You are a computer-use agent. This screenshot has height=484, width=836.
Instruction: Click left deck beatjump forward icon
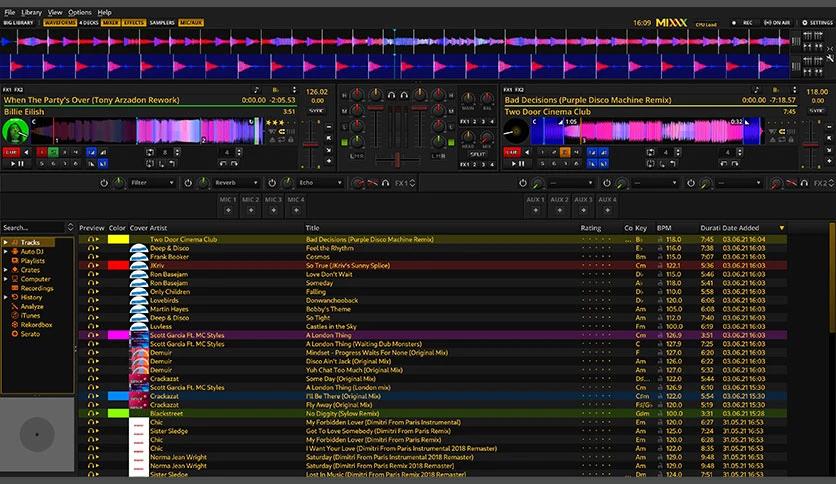[234, 164]
